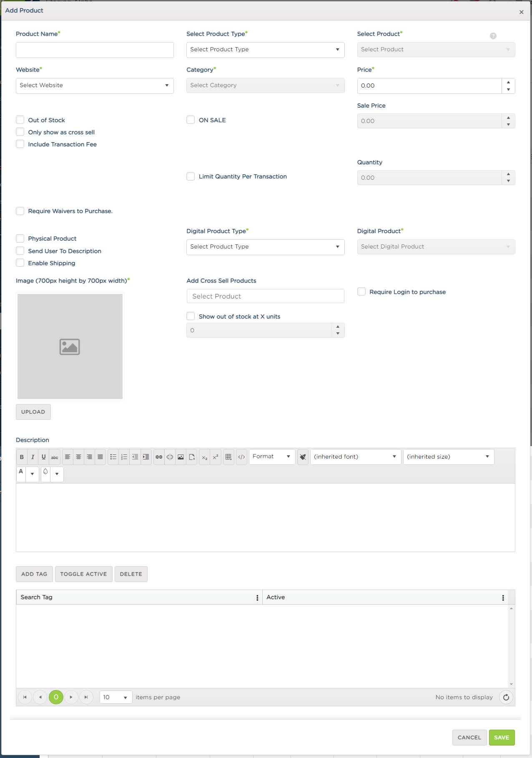Image resolution: width=532 pixels, height=758 pixels.
Task: Open the Select Website dropdown
Action: pyautogui.click(x=95, y=85)
